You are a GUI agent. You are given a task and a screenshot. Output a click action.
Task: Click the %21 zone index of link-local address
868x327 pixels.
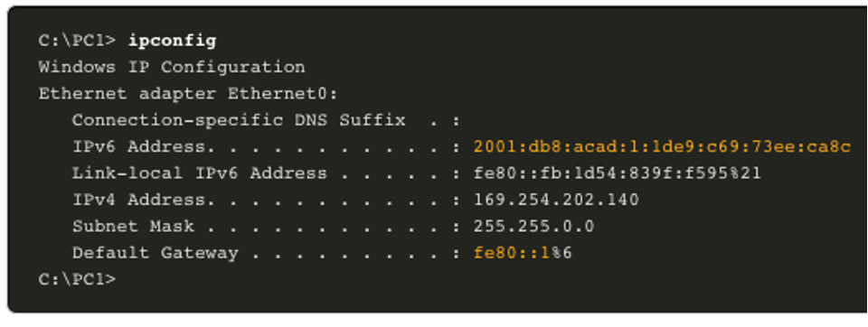(745, 173)
